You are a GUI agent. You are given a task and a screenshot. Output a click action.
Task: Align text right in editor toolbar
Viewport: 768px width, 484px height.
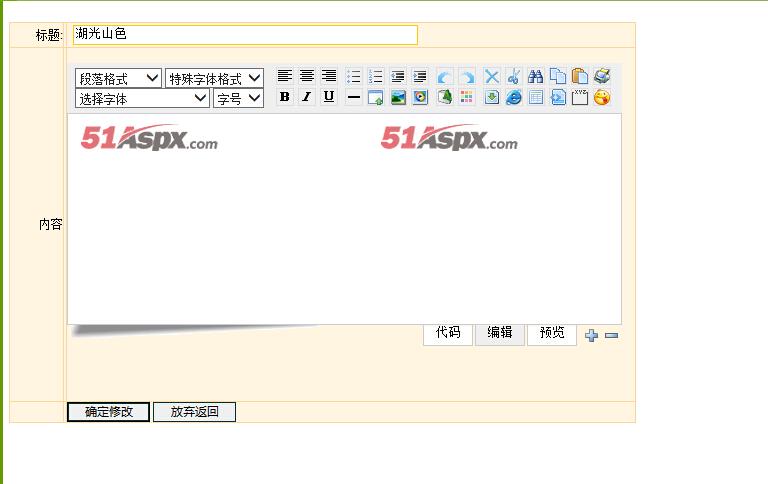329,76
